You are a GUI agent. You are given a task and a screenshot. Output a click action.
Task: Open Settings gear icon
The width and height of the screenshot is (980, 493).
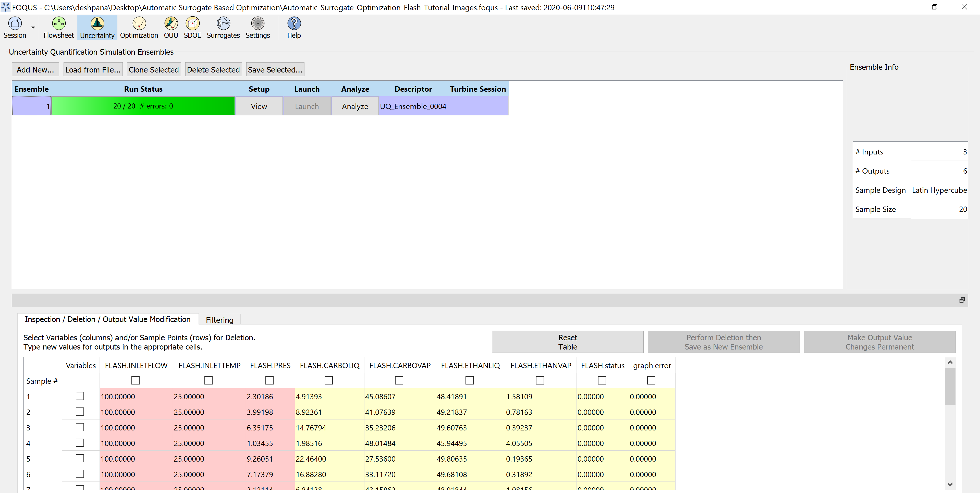(x=258, y=23)
